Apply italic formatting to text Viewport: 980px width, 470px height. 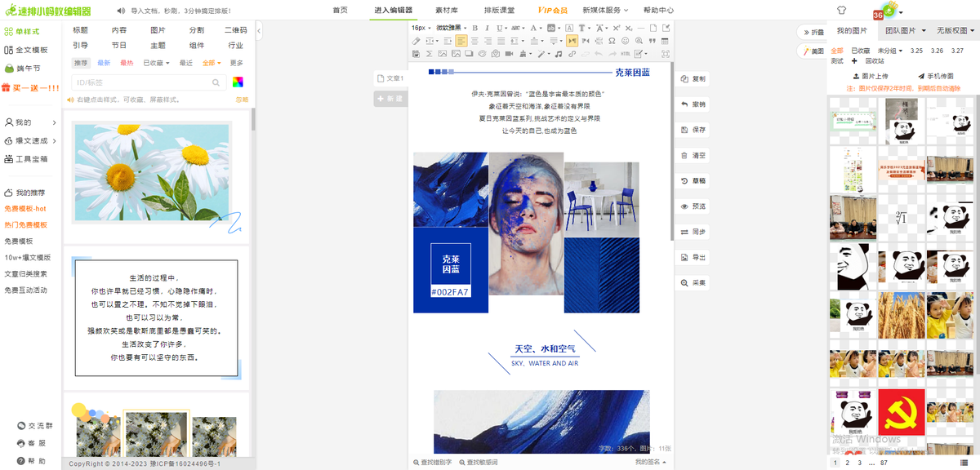(x=487, y=28)
